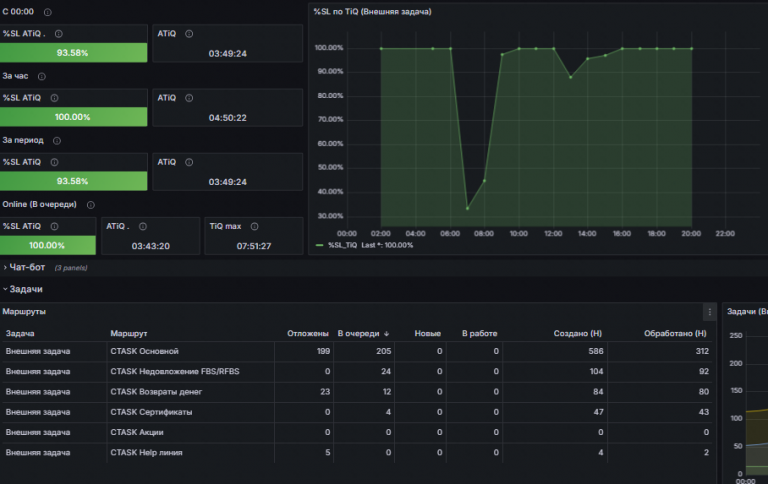Sort table by 'Отложены' column header
This screenshot has width=768, height=484.
point(308,334)
